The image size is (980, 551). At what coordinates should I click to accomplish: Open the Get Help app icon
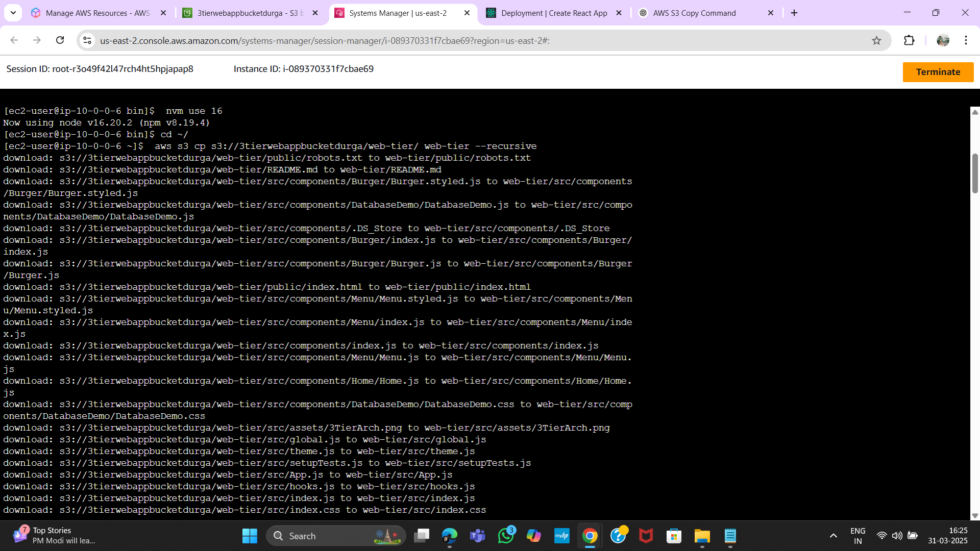(x=618, y=536)
